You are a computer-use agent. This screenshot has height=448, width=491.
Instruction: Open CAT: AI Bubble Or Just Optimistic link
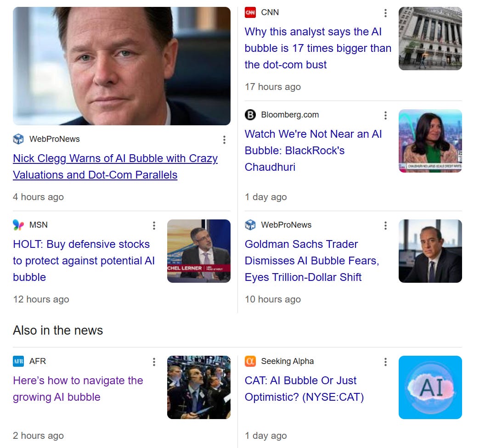tap(304, 389)
